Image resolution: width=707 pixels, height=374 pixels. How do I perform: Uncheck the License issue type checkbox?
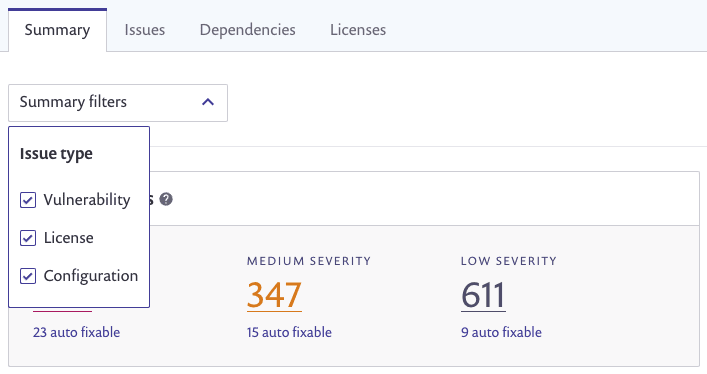click(28, 238)
